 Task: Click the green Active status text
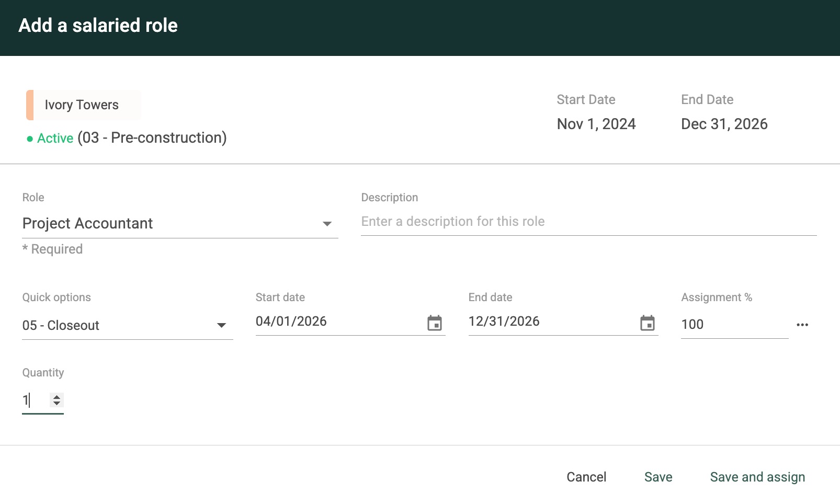tap(55, 139)
